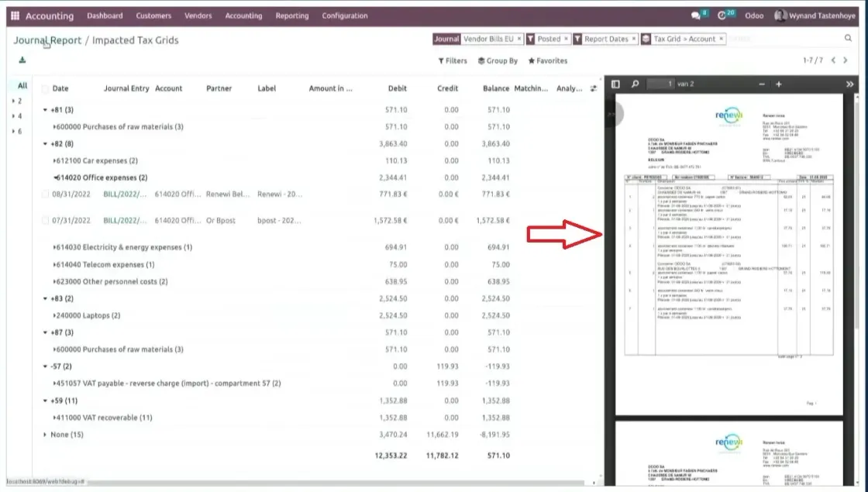Expand the None (15) group
Viewport: 868px width, 492px height.
click(x=45, y=435)
